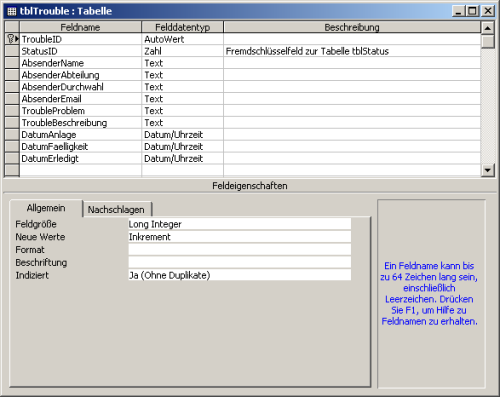The height and width of the screenshot is (397, 500).
Task: Click the AbsenderEmail field name cell
Action: coord(80,99)
